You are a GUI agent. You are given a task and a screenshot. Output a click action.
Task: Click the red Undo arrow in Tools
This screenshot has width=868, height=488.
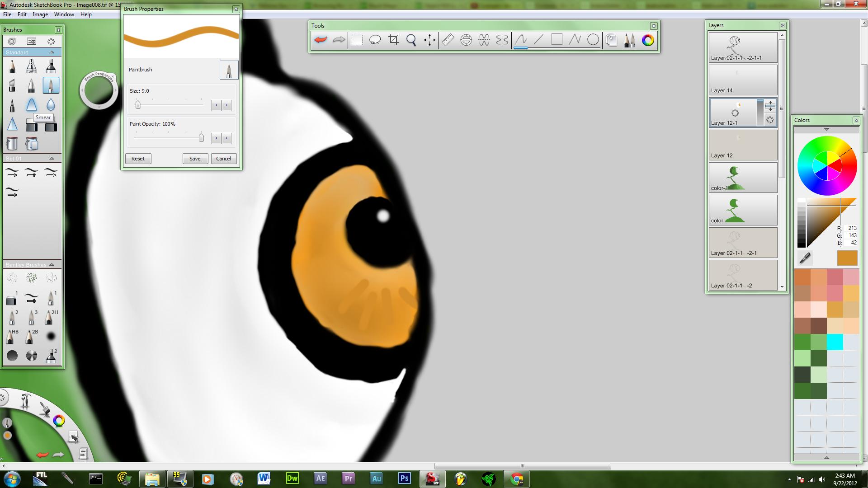[320, 40]
